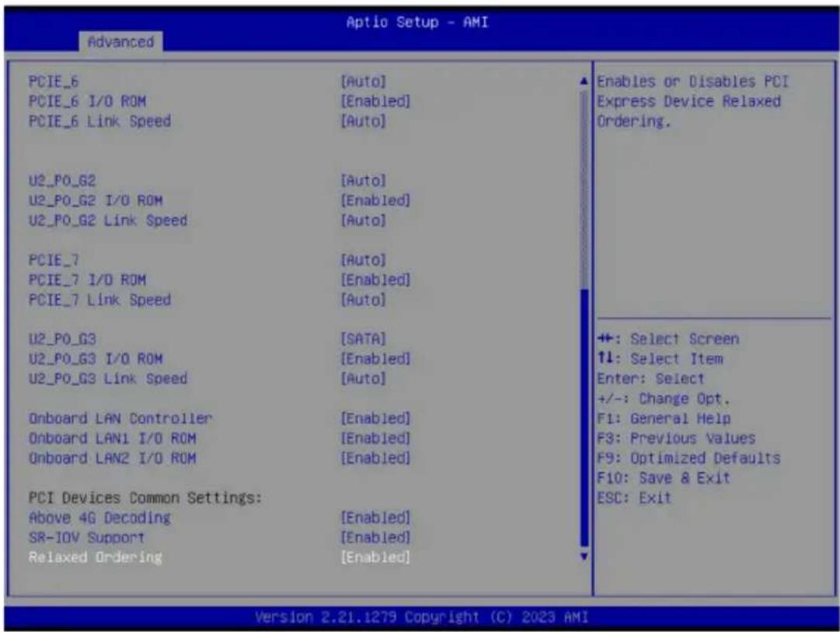The image size is (840, 632).
Task: Select the U2_P0_G2 I/O ROM label
Action: coord(95,201)
